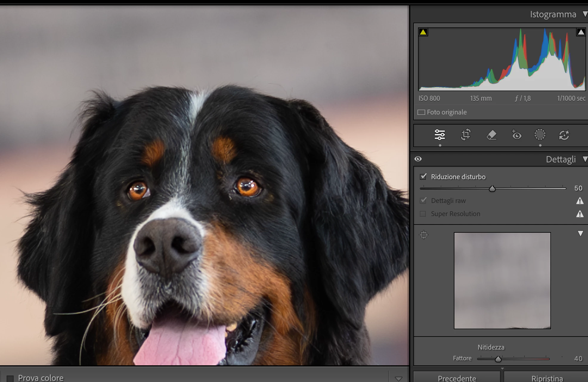
Task: Click warning icon beside Dettagli raw
Action: (580, 201)
